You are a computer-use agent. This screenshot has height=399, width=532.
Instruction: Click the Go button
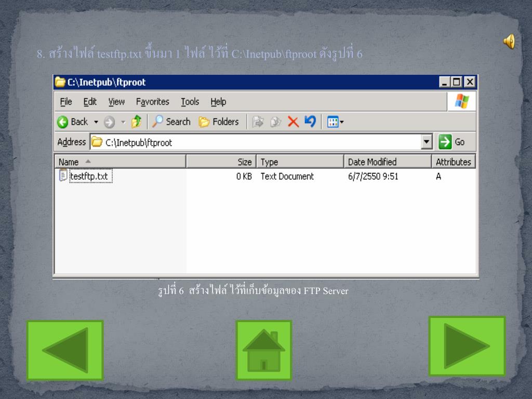(453, 142)
